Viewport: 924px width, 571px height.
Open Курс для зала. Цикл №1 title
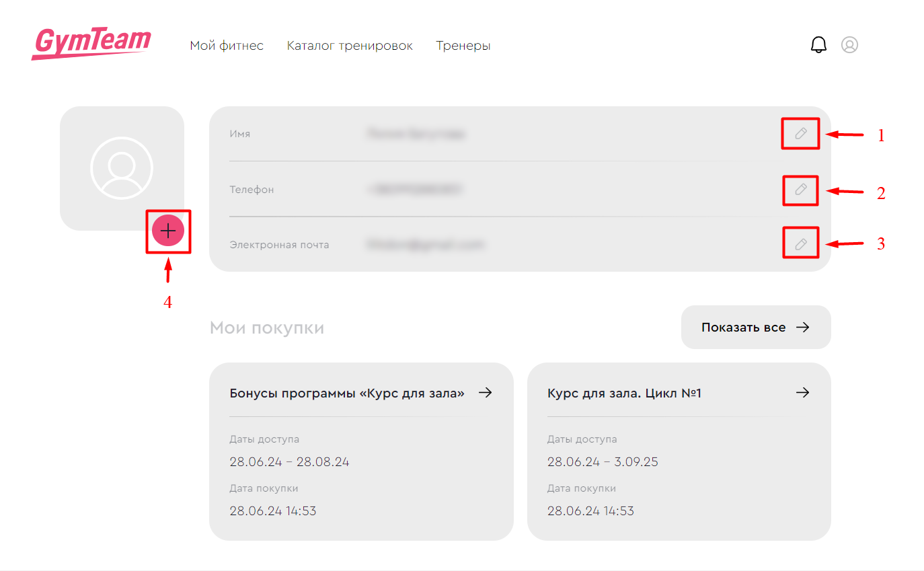(624, 393)
